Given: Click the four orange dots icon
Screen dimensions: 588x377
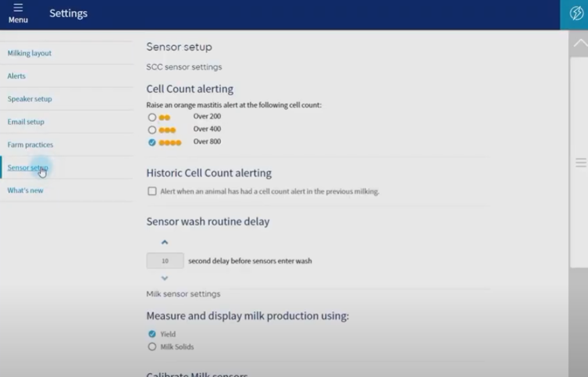Looking at the screenshot, I should [x=170, y=143].
